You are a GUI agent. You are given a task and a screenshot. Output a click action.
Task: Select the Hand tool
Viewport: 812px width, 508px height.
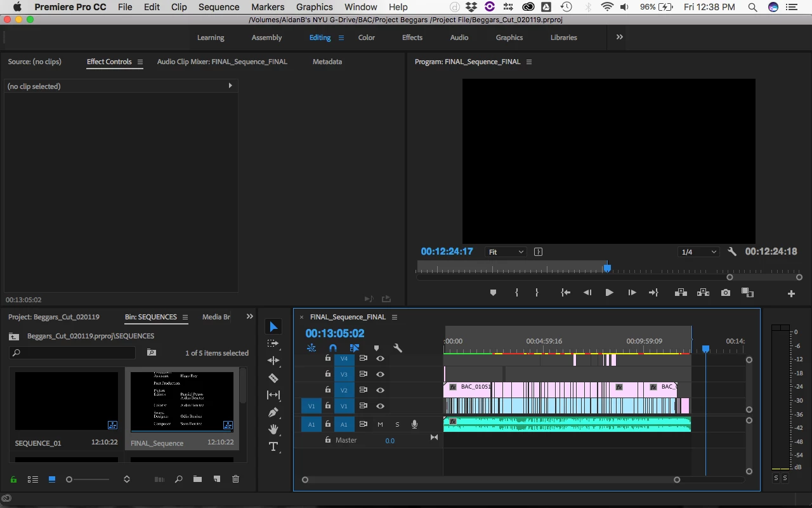click(x=273, y=429)
